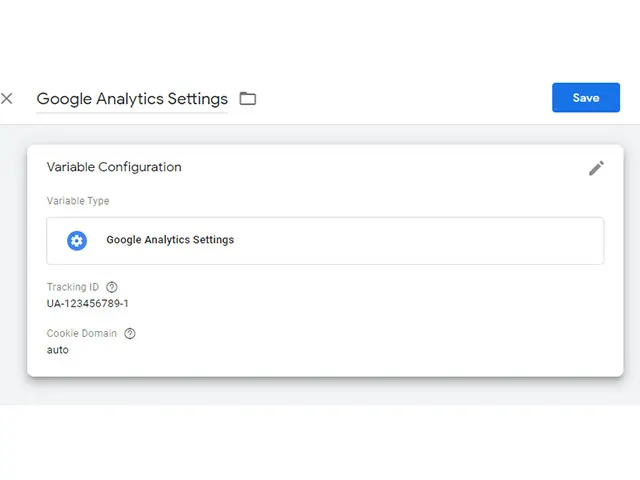
Task: Open the help icon next to Cookie Domain
Action: tap(130, 333)
